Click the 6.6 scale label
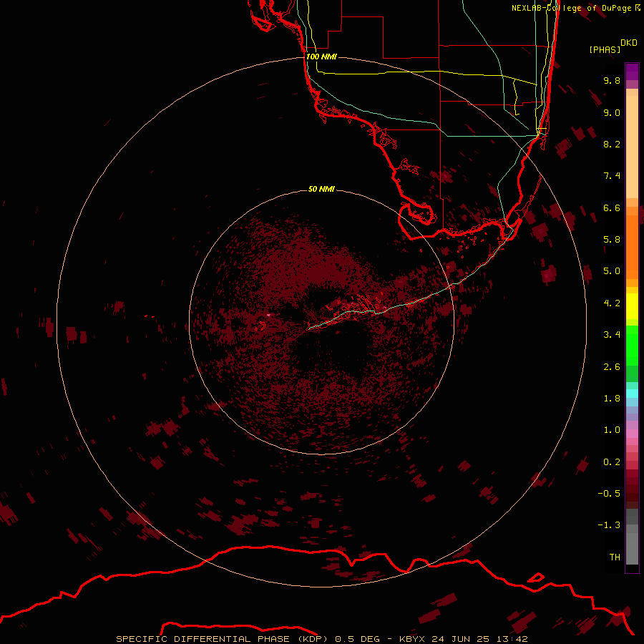 tap(612, 208)
